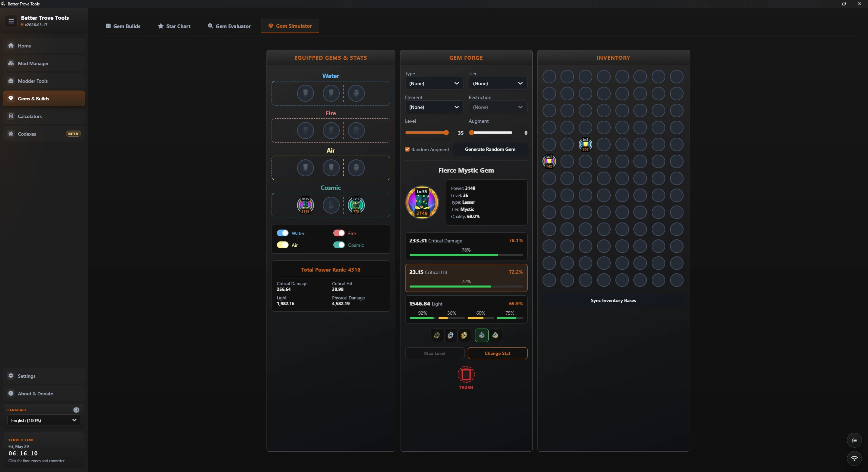Open the Gem Evaluator tab
Image resolution: width=868 pixels, height=472 pixels.
229,26
